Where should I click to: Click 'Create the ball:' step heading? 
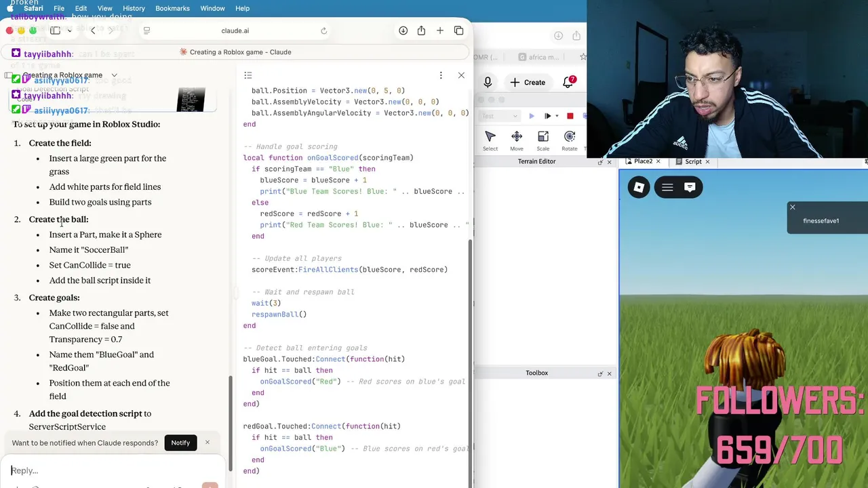(x=58, y=219)
